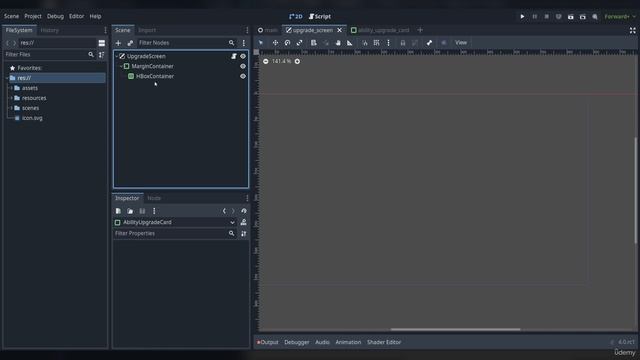Activate the Move Mode tool
The image size is (640, 360).
[275, 43]
